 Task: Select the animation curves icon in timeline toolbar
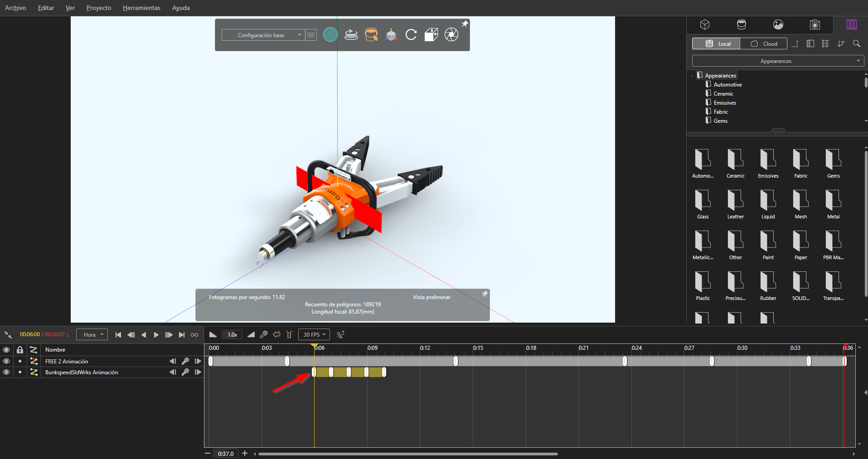[x=341, y=334]
